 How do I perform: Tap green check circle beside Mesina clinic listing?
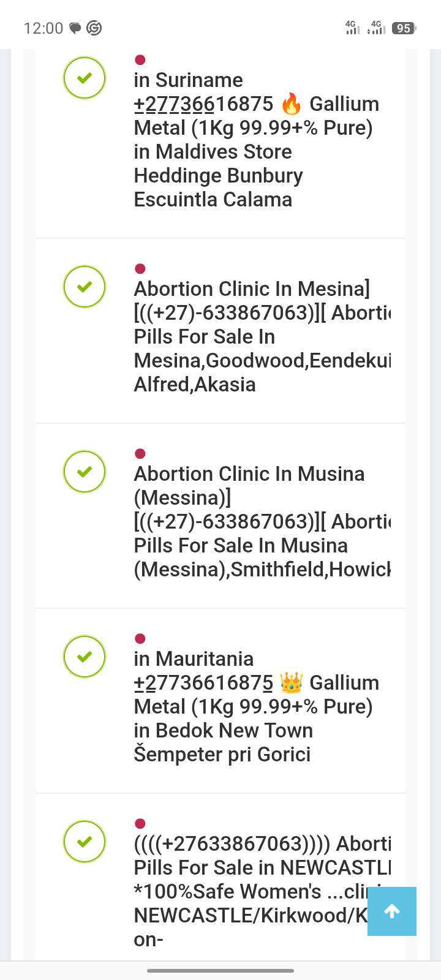pos(85,287)
